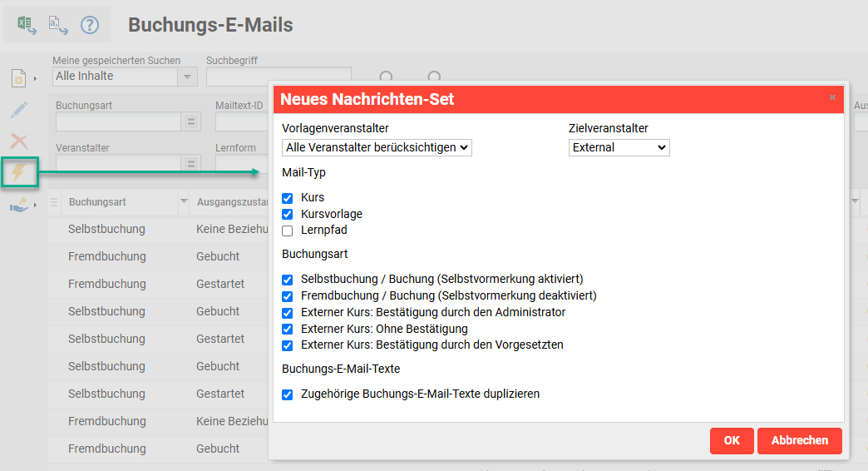The height and width of the screenshot is (471, 868).
Task: Enable the Kurs mail type checkbox
Action: [288, 198]
